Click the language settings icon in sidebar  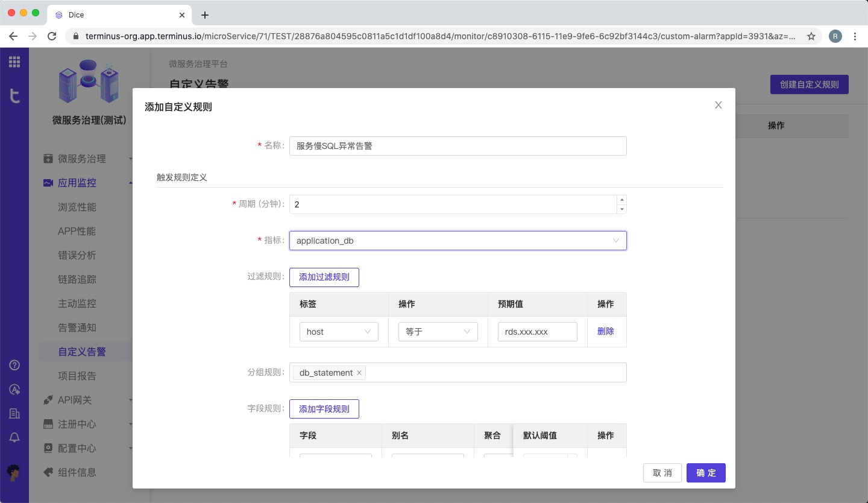pos(14,389)
